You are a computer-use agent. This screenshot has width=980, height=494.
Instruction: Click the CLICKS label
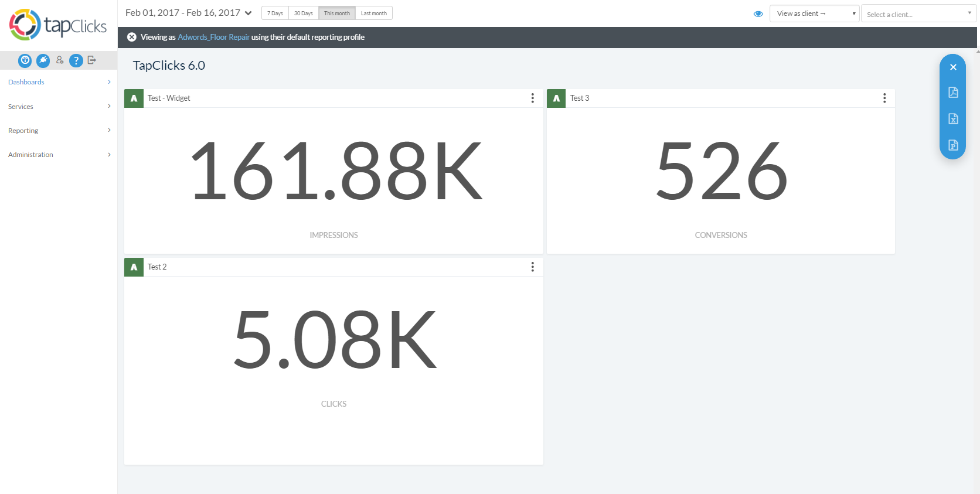[x=334, y=404]
